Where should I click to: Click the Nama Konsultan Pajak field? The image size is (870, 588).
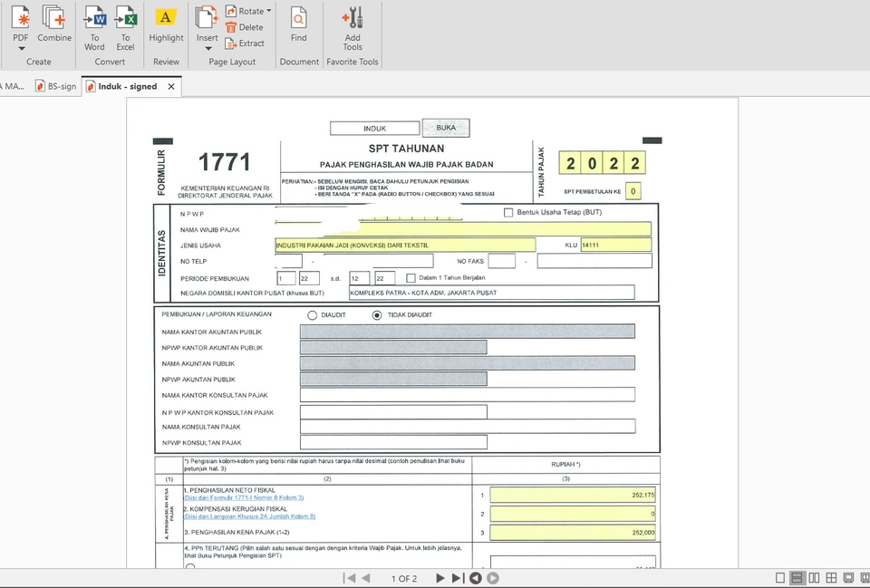(x=468, y=427)
